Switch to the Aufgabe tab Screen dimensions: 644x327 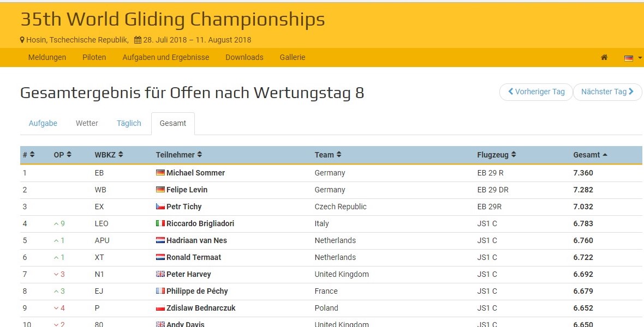(x=43, y=123)
